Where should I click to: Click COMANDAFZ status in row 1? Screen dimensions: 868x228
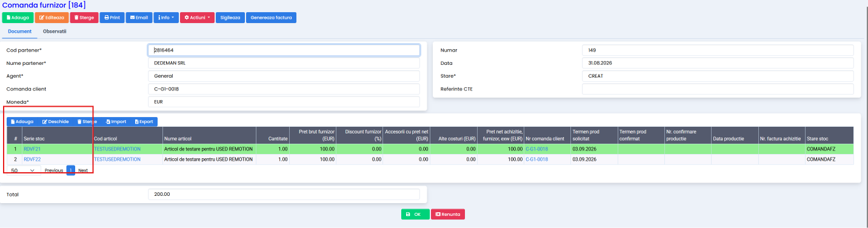(x=821, y=149)
